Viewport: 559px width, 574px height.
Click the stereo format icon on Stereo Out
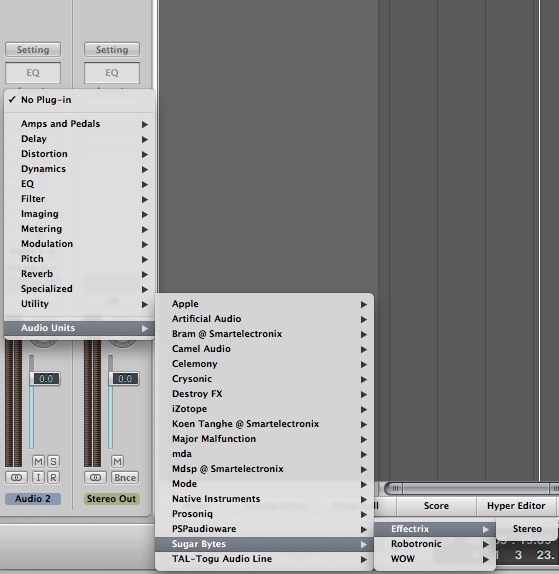point(96,477)
